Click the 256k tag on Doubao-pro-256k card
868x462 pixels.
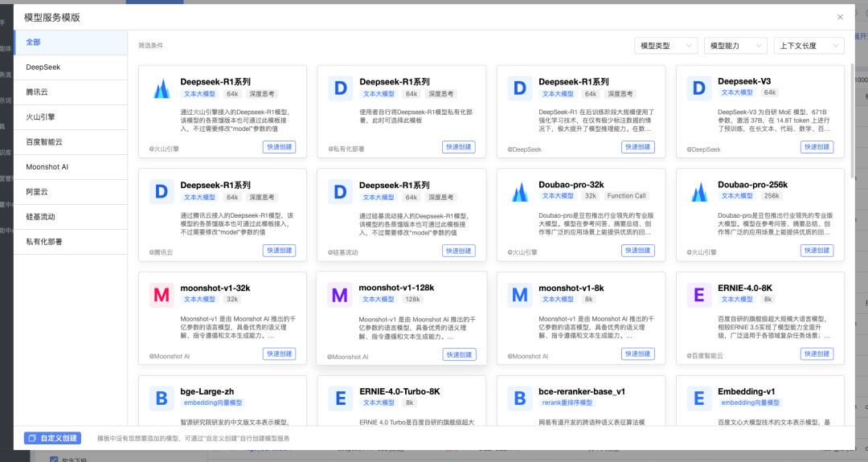pyautogui.click(x=771, y=196)
